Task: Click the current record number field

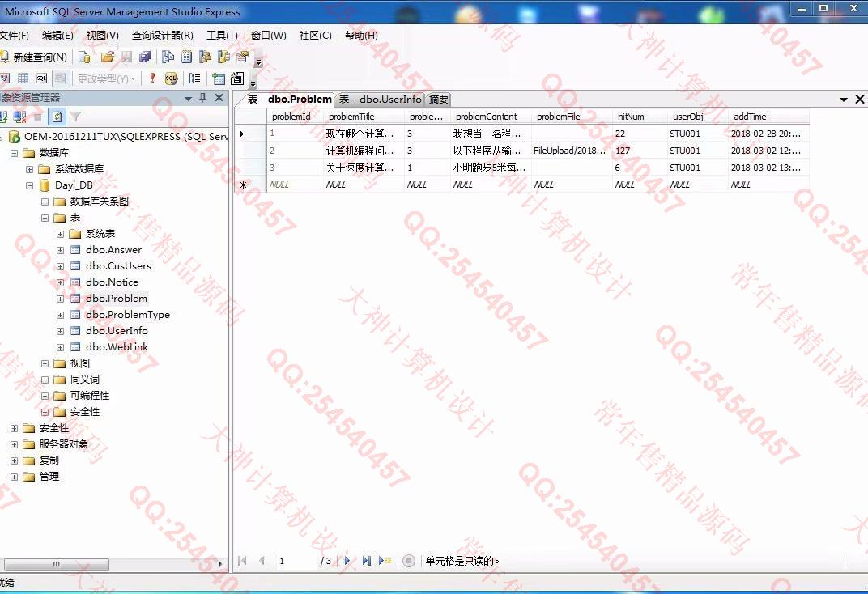Action: (x=296, y=561)
